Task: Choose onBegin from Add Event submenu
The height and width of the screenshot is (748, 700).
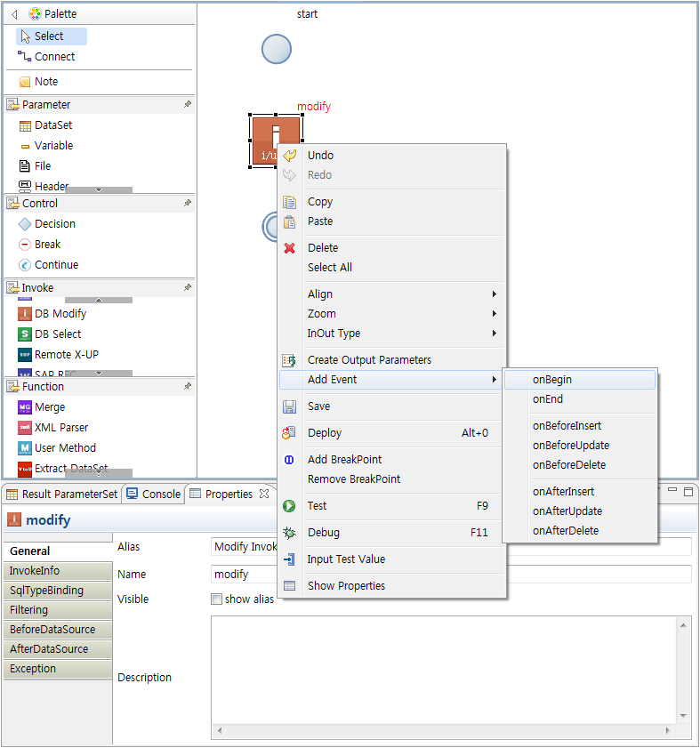Action: coord(552,380)
